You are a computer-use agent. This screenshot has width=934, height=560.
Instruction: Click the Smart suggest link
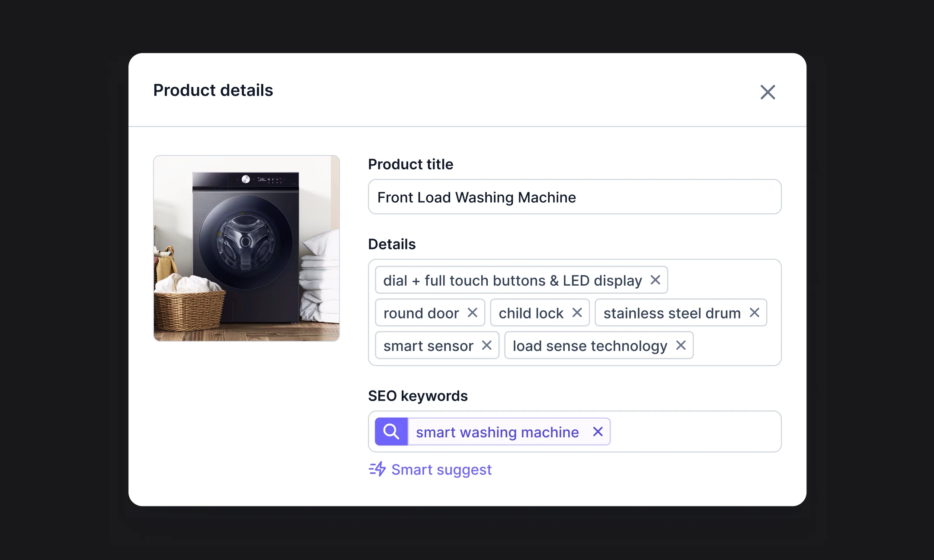pyautogui.click(x=441, y=470)
